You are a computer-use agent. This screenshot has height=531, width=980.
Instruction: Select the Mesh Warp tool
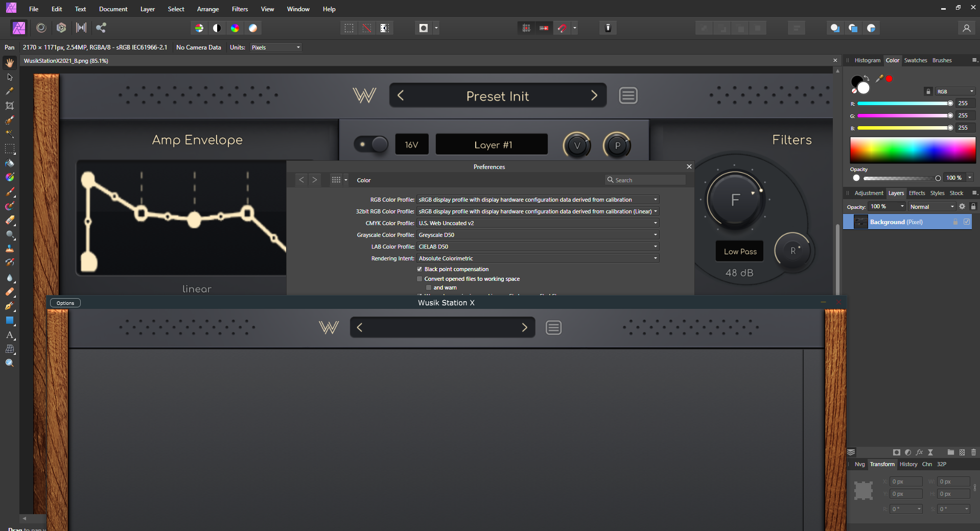10,349
